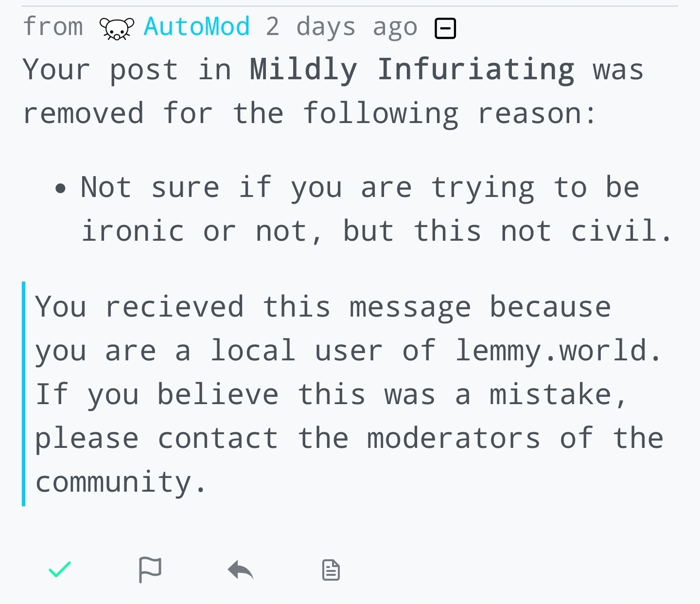700x604 pixels.
Task: Collapse the message with the minus box
Action: pos(445,28)
